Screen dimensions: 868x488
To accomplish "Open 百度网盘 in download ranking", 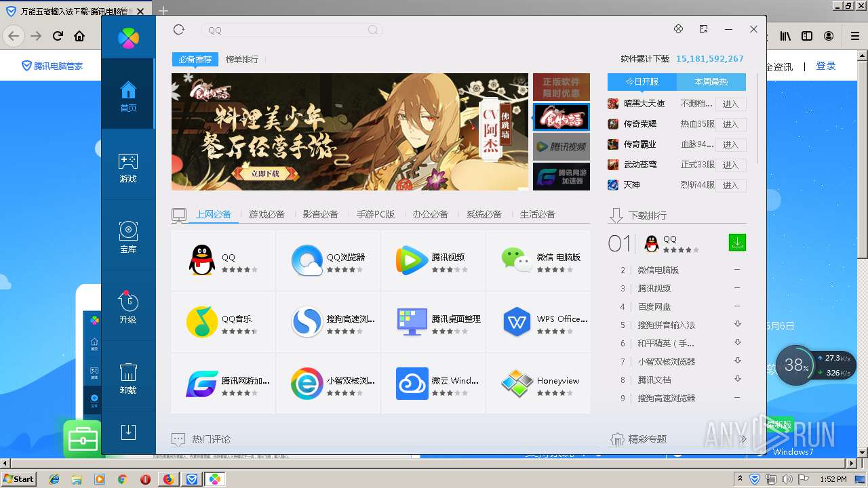I will (x=654, y=307).
